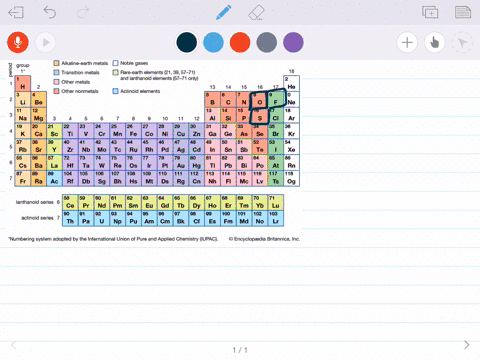Image resolution: width=480 pixels, height=360 pixels.
Task: Activate the laser pointer arrow tool
Action: [462, 42]
